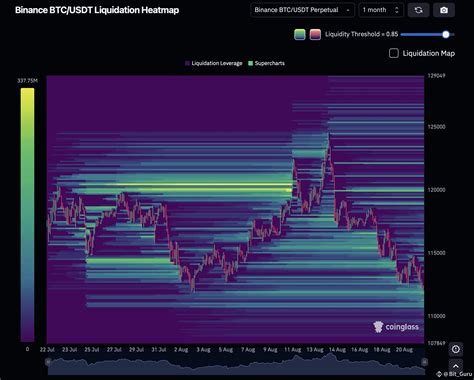
Task: Select the pink-red color scheme swatch
Action: [x=315, y=34]
